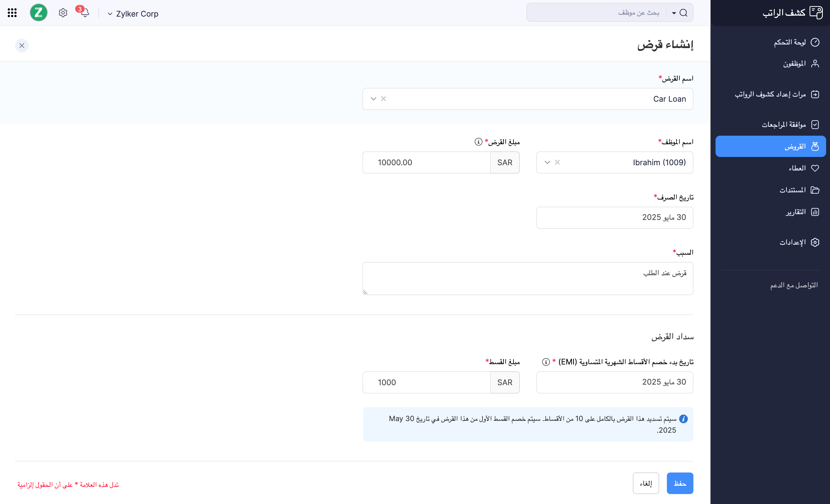The image size is (830, 504).
Task: Expand the Car Loan name dropdown
Action: [373, 99]
